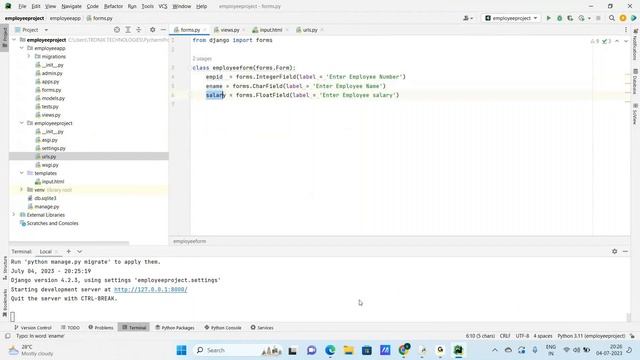Viewport: 640px width, 360px height.
Task: Open Bookmarks side tool window
Action: coord(5,303)
